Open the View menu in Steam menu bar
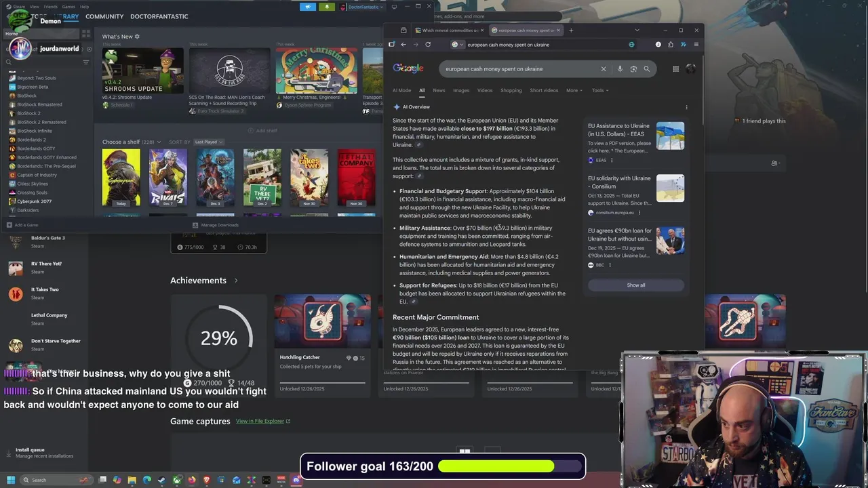Image resolution: width=868 pixels, height=488 pixels. click(35, 7)
